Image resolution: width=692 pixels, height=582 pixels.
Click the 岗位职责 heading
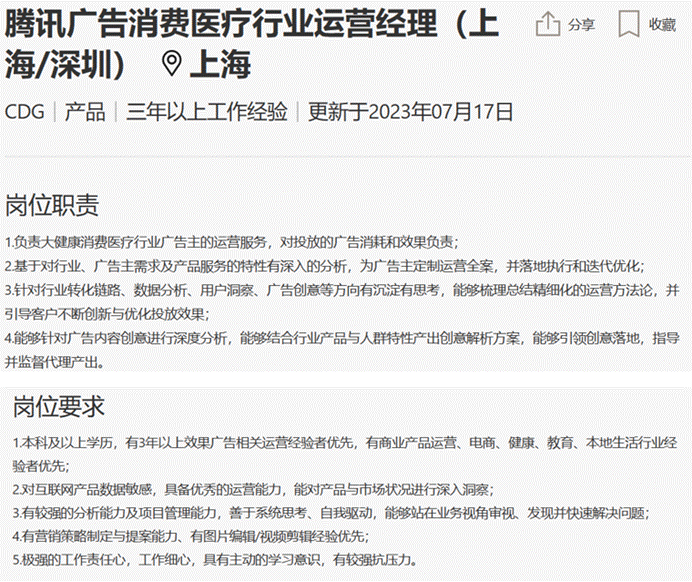[52, 205]
